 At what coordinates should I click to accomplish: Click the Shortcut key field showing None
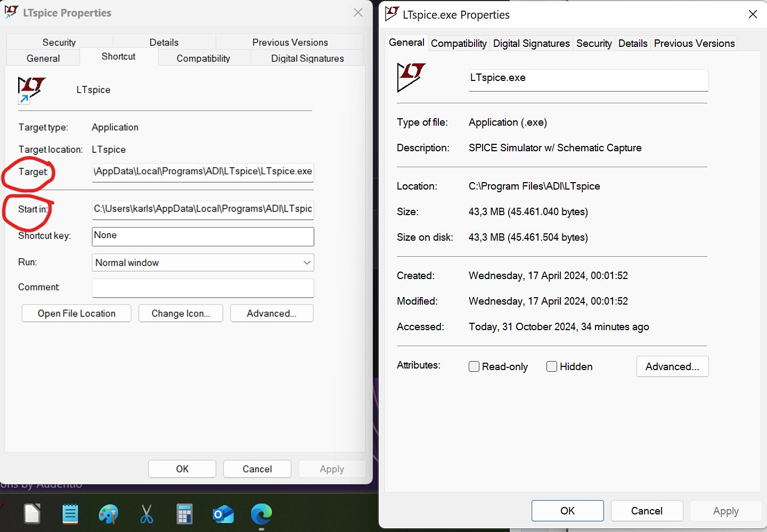click(x=203, y=236)
